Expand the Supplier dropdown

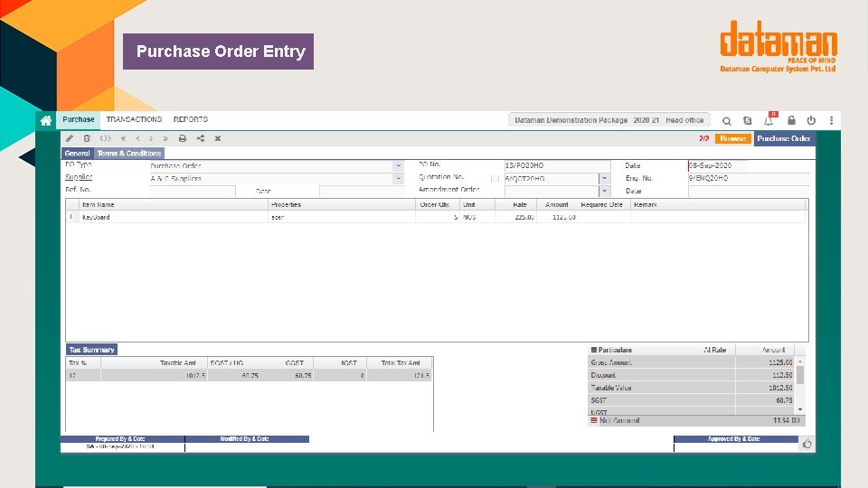pyautogui.click(x=398, y=179)
